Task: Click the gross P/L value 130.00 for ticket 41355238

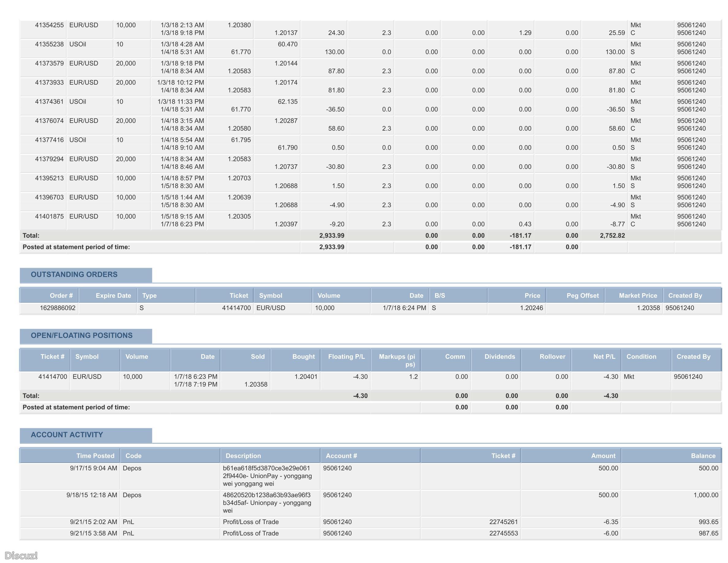Action: coord(334,52)
